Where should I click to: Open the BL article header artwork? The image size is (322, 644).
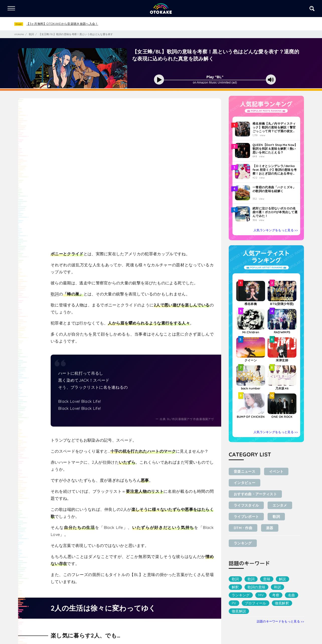coord(72,68)
